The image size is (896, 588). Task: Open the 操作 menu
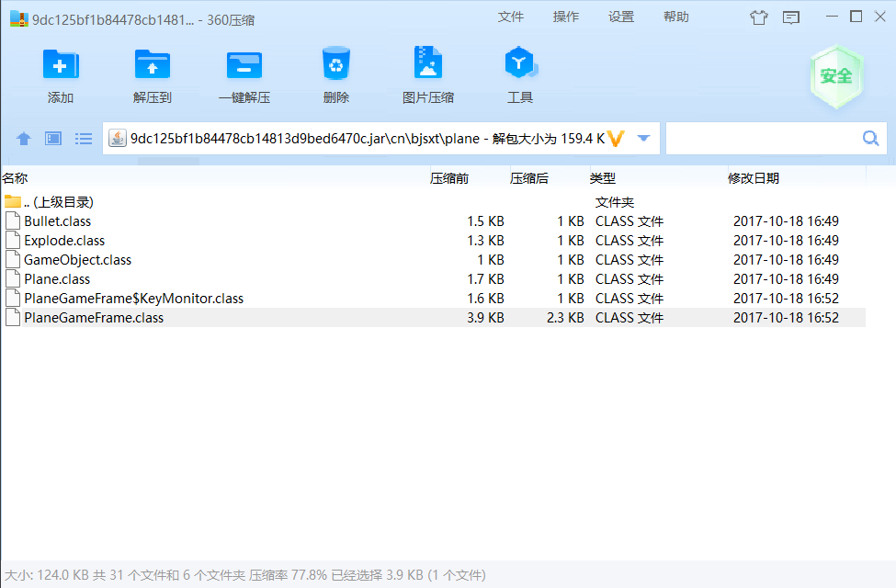(x=566, y=17)
